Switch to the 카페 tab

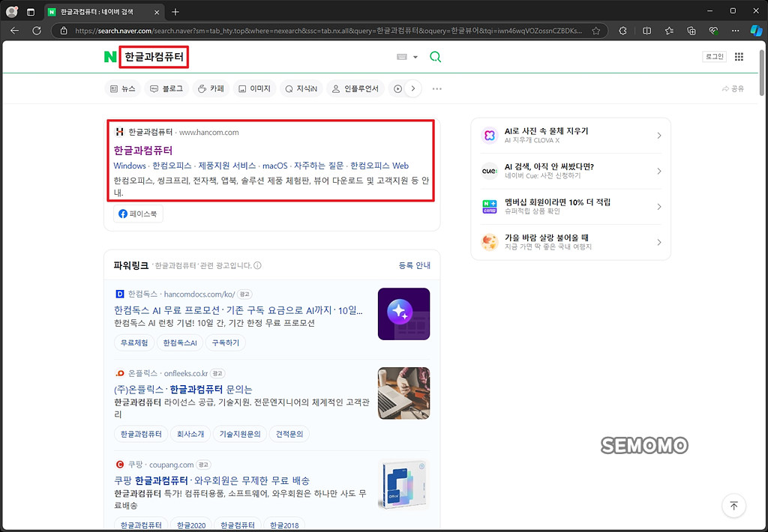point(211,88)
